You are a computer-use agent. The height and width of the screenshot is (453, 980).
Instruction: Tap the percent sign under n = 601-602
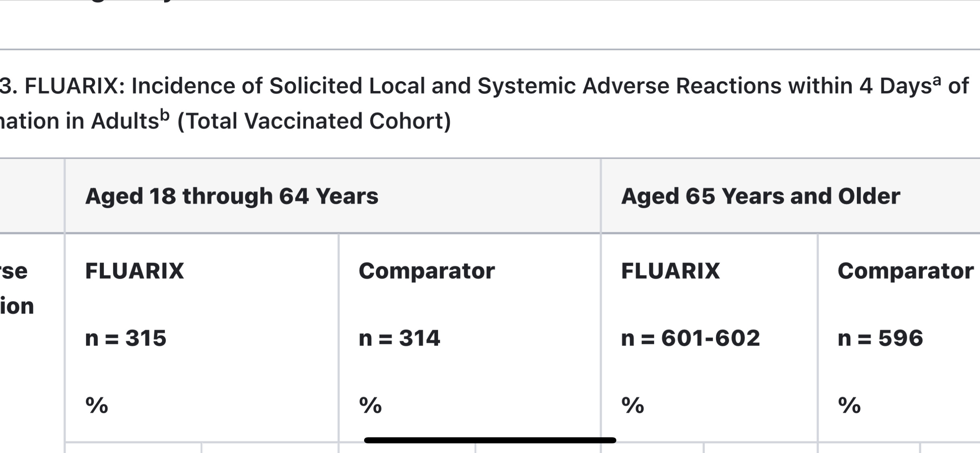pos(632,405)
